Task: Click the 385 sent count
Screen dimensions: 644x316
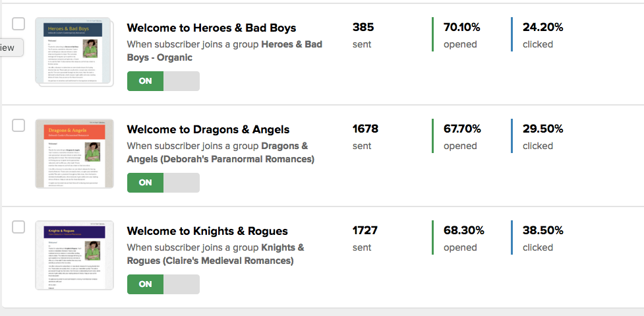Action: (x=363, y=28)
